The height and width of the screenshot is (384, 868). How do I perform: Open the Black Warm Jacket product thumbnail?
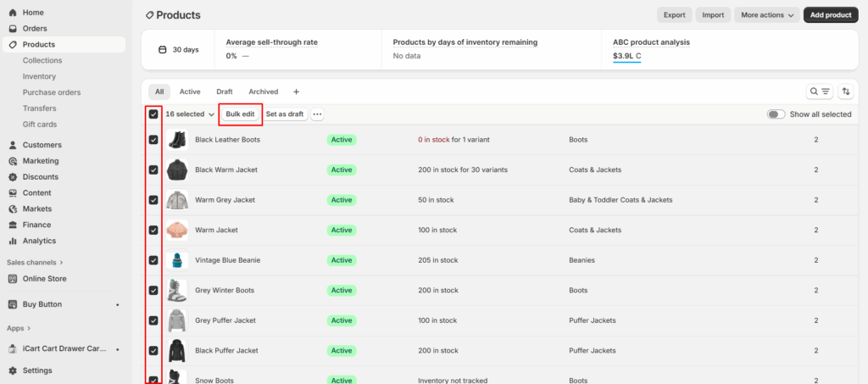[177, 170]
